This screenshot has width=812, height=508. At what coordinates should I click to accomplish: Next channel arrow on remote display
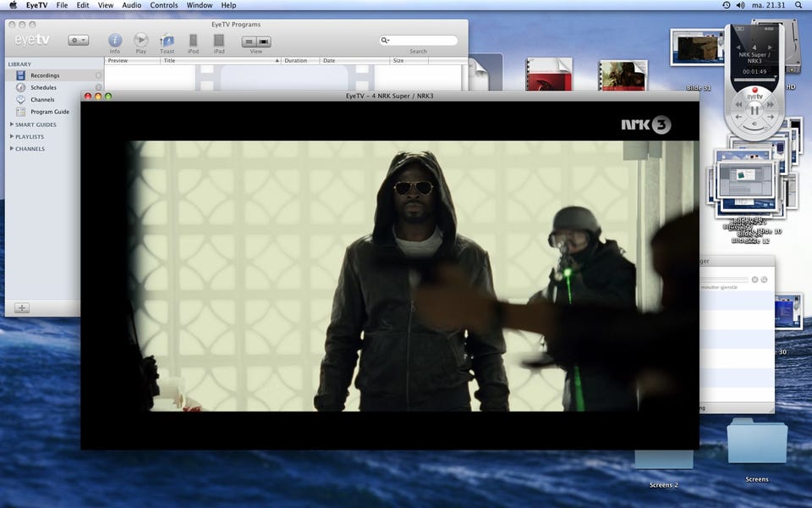[770, 47]
